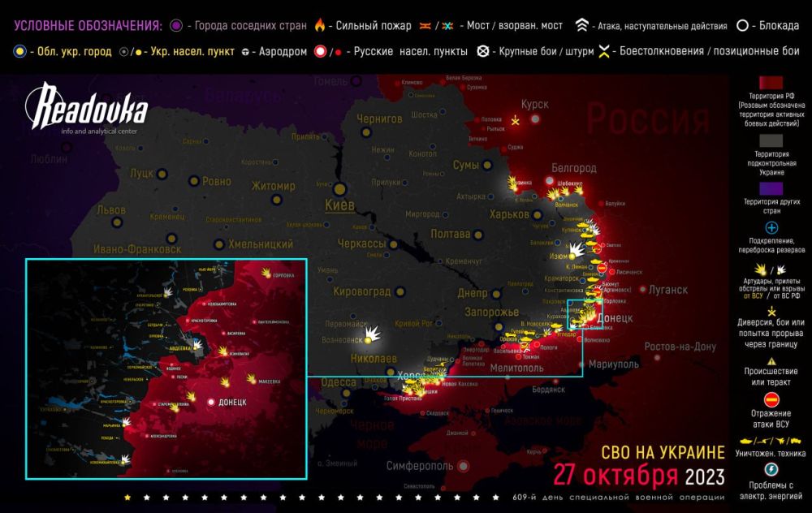
Task: Click the small cyan Donetsk area box on main map
Action: (x=585, y=313)
